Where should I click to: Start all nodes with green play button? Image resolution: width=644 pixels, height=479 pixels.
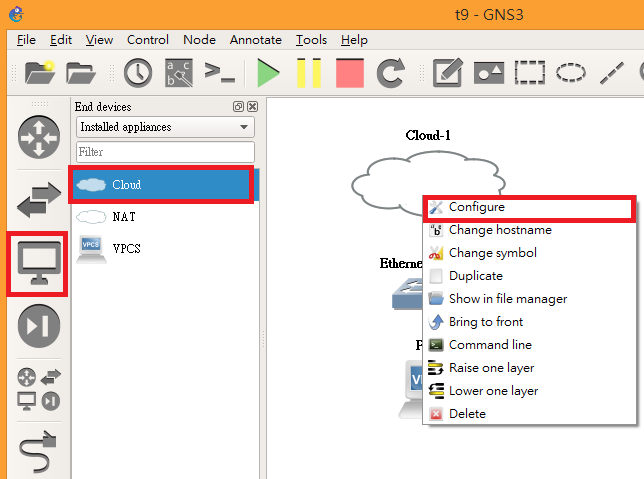coord(268,73)
